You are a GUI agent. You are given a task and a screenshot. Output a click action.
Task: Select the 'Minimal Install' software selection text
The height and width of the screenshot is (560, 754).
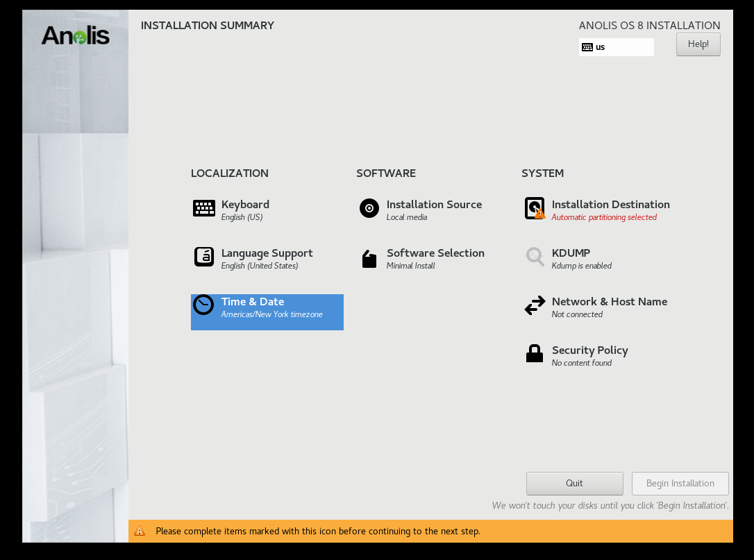tap(410, 266)
